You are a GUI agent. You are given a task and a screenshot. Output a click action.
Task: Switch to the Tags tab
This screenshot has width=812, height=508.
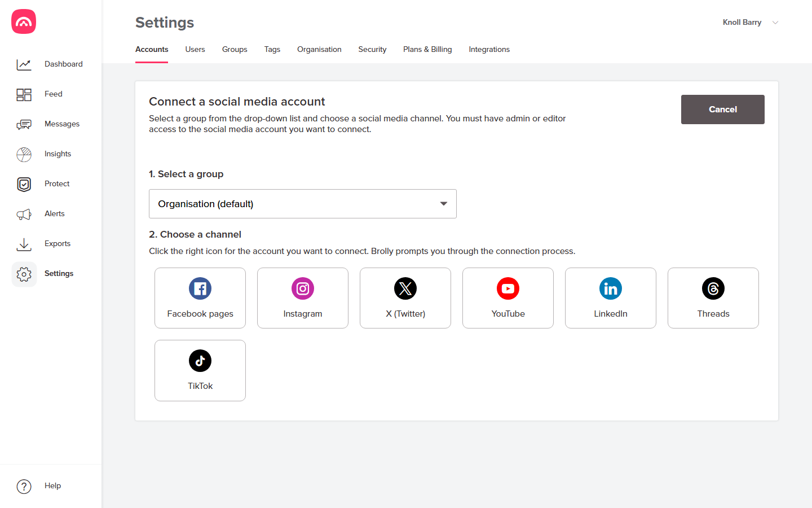272,50
